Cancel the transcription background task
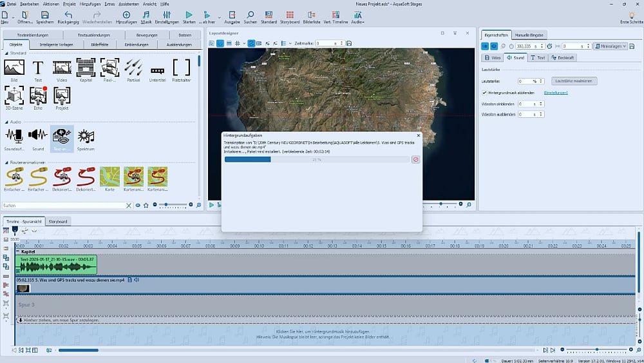This screenshot has height=363, width=644. 415,159
